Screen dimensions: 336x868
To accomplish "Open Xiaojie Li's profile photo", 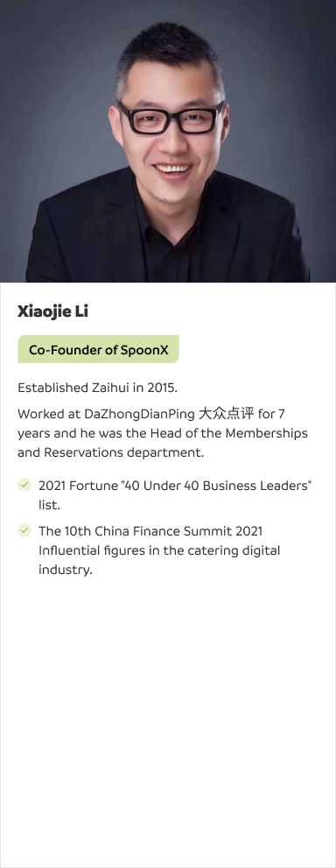I will (168, 141).
